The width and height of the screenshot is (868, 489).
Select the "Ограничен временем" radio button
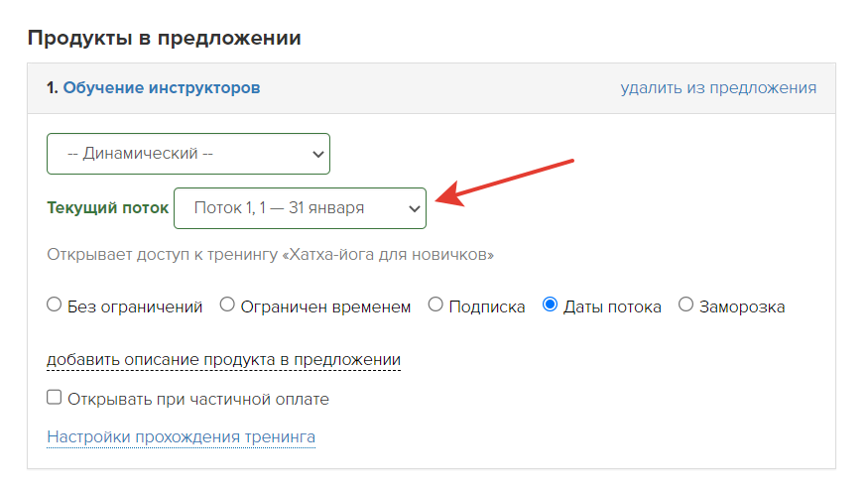227,305
